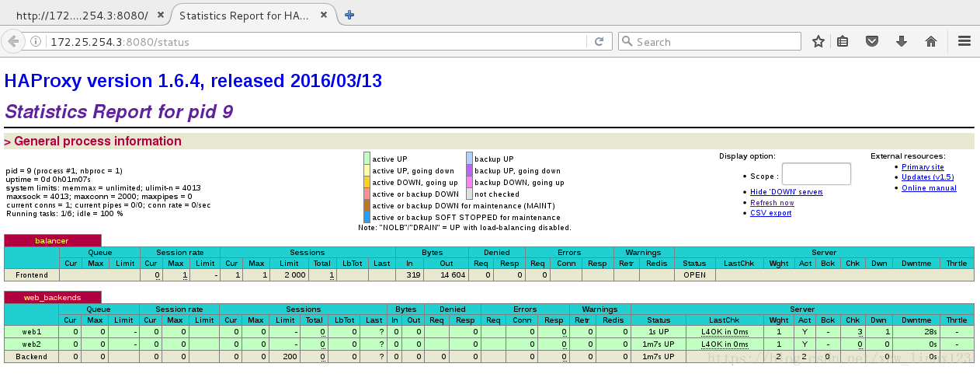Image resolution: width=980 pixels, height=374 pixels.
Task: Hide 'DOWN' servers link
Action: click(x=787, y=192)
